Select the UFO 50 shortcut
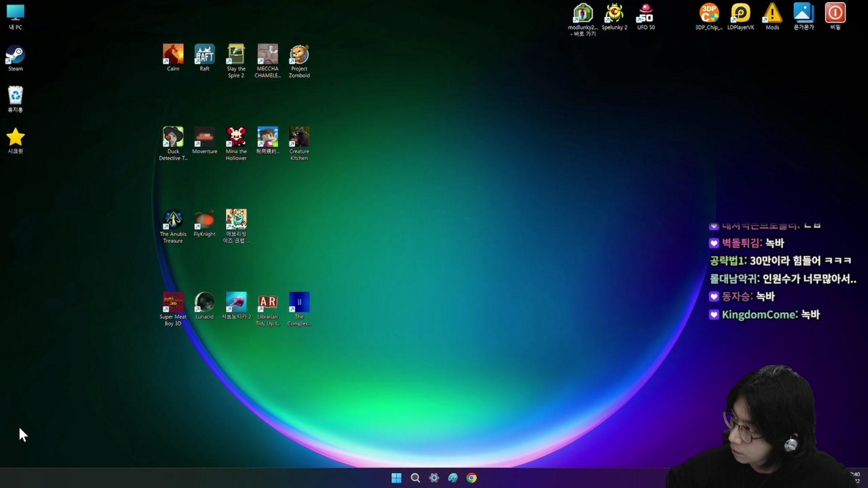 (646, 16)
